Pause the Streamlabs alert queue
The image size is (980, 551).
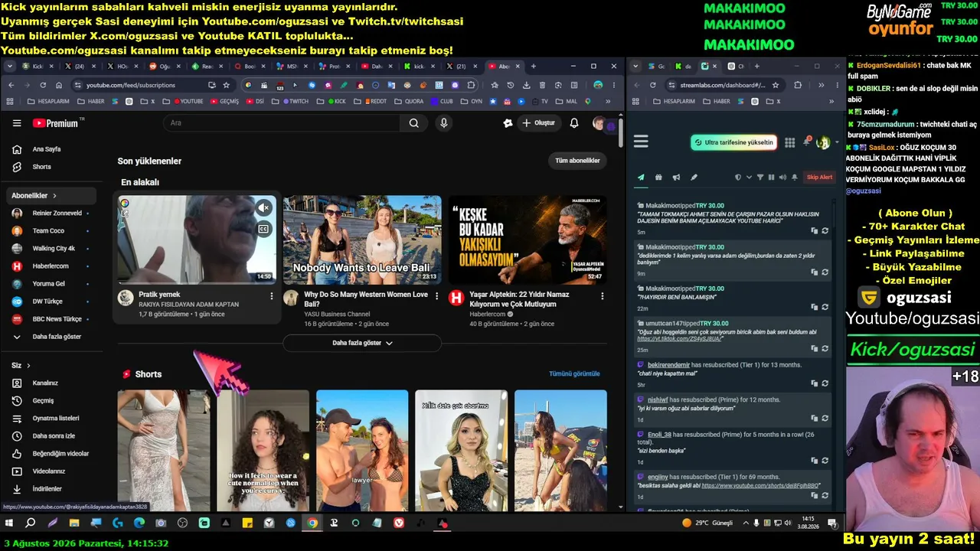point(771,178)
